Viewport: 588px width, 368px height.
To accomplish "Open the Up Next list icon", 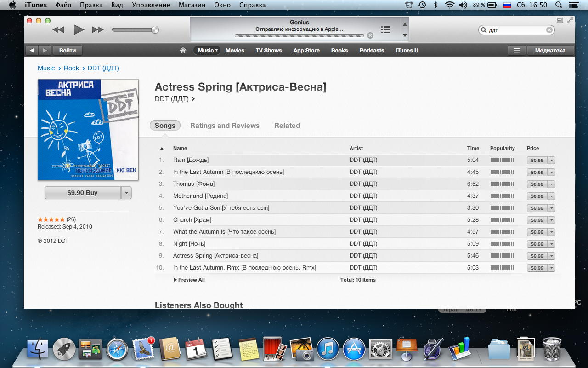I will point(385,30).
